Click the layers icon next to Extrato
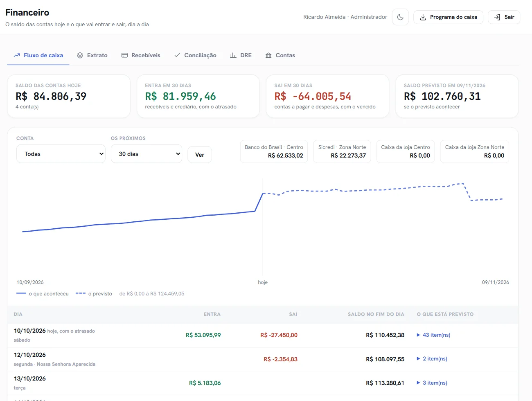Screen dimensions: 532x401 [x=80, y=55]
